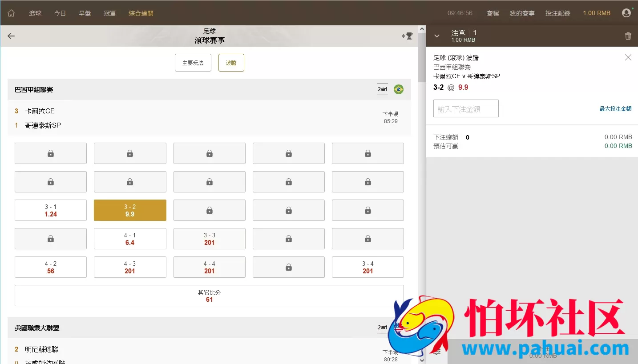Click the home icon in the navigation bar
Screen dimensions: 638x364
[x=11, y=13]
